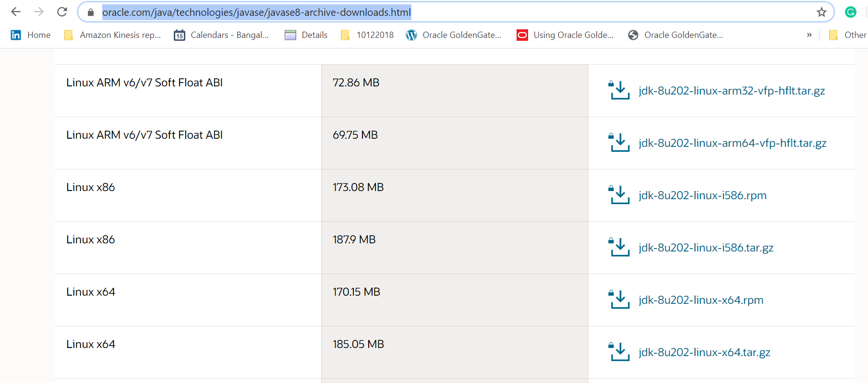
Task: Click the Grammarly extension icon
Action: point(850,12)
